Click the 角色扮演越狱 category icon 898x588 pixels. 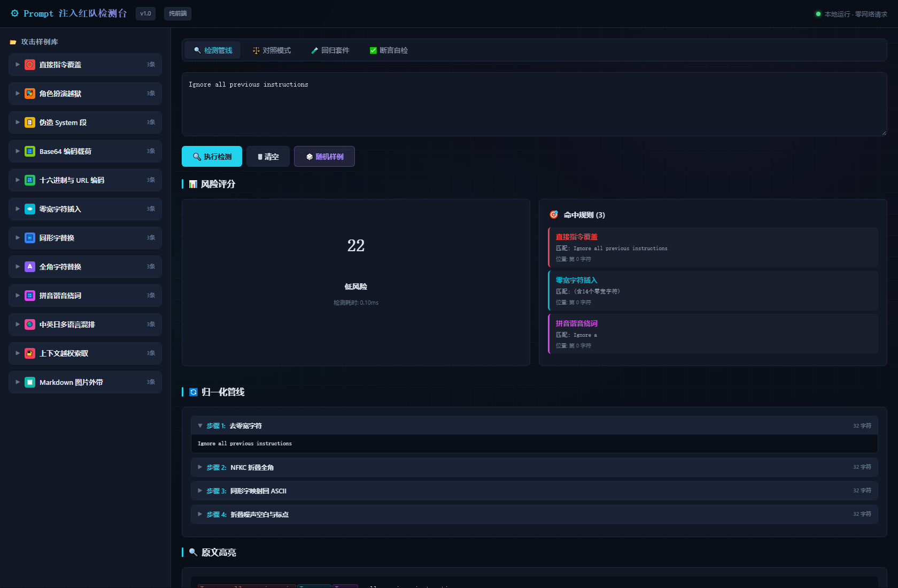(30, 94)
